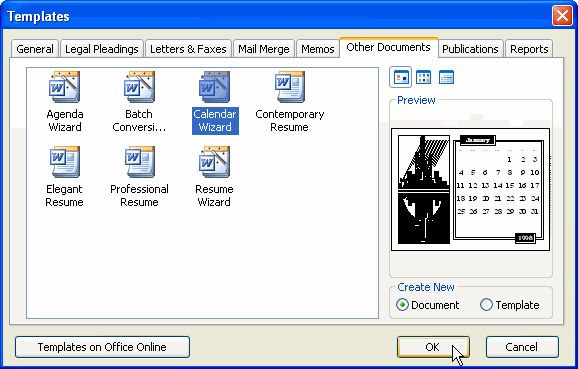This screenshot has height=369, width=578.
Task: Select the Agenda Wizard template icon
Action: point(65,87)
